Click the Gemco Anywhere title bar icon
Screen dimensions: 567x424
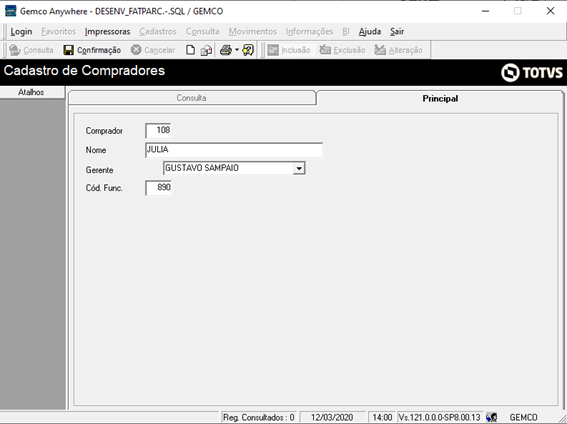click(10, 11)
